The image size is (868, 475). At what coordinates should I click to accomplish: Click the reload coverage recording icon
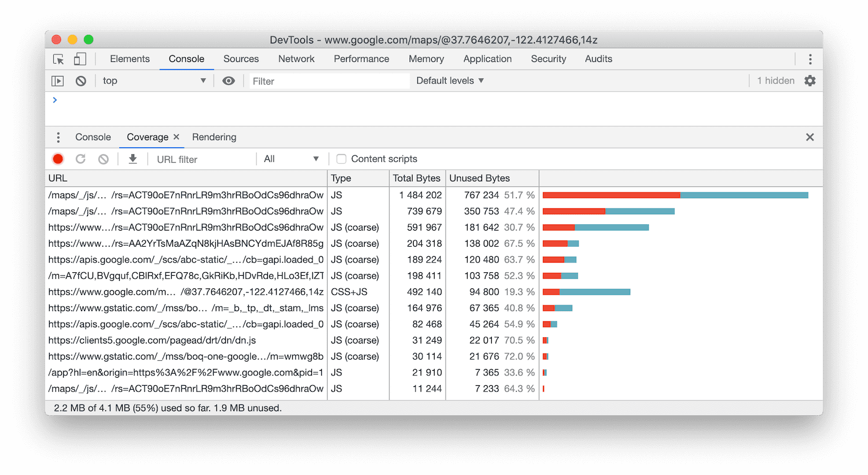pos(80,159)
